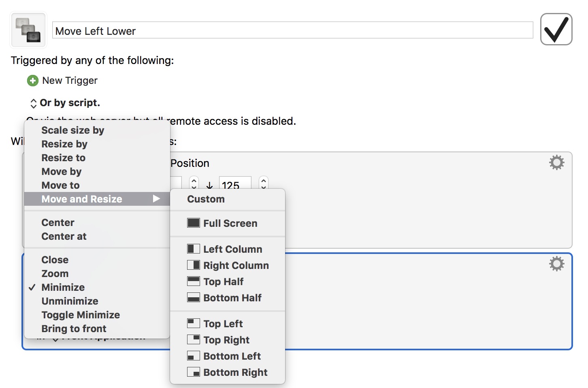Add a New Trigger with plus icon

coord(33,81)
